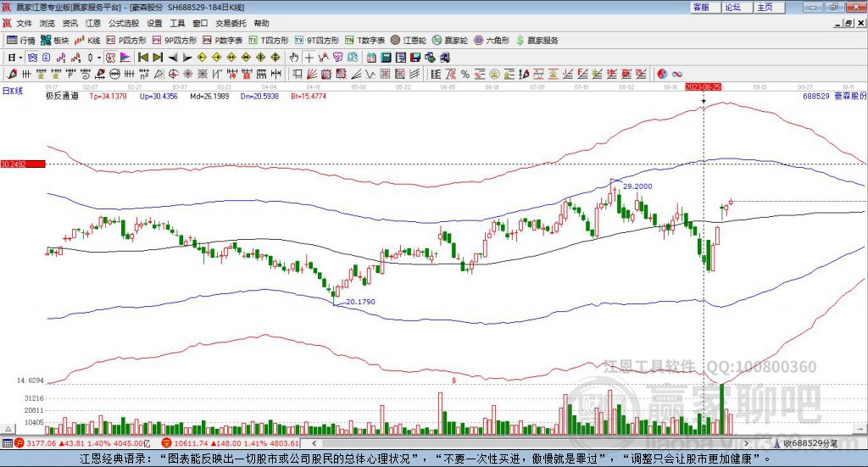
Task: Click the Md=26.1989 indicator value
Action: [x=209, y=97]
